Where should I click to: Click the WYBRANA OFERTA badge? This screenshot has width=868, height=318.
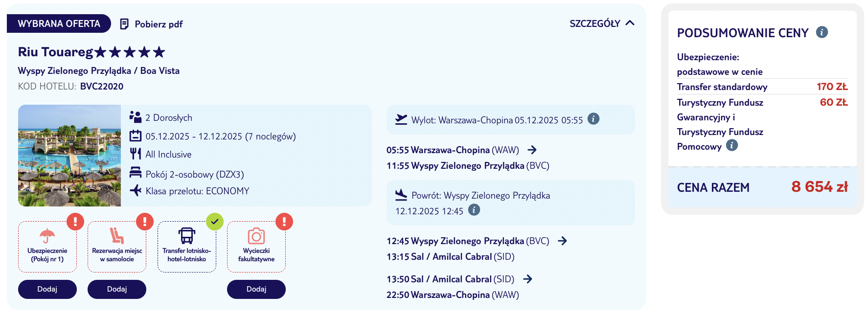pyautogui.click(x=59, y=23)
